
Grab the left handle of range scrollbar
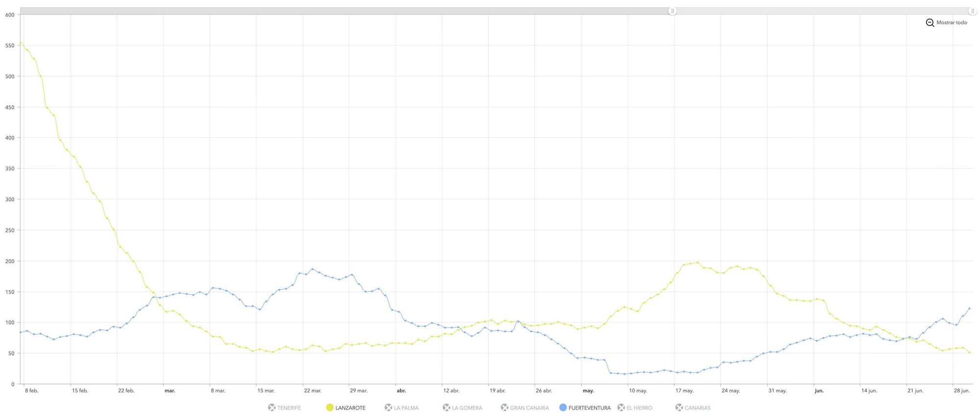click(673, 11)
